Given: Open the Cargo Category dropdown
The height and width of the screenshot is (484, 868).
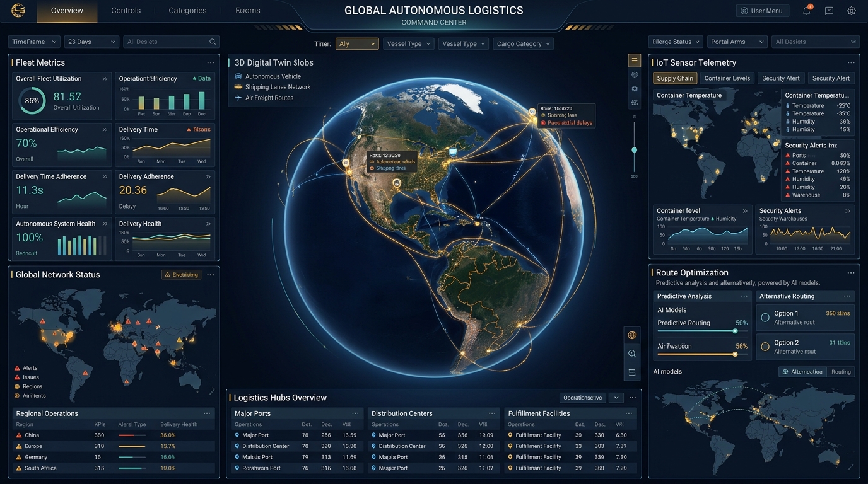Looking at the screenshot, I should [523, 43].
